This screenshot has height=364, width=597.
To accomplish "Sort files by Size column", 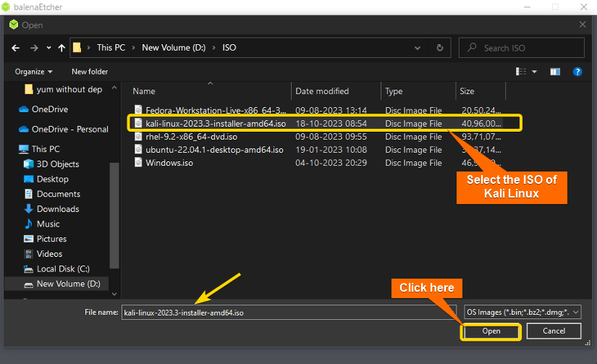I will (467, 91).
